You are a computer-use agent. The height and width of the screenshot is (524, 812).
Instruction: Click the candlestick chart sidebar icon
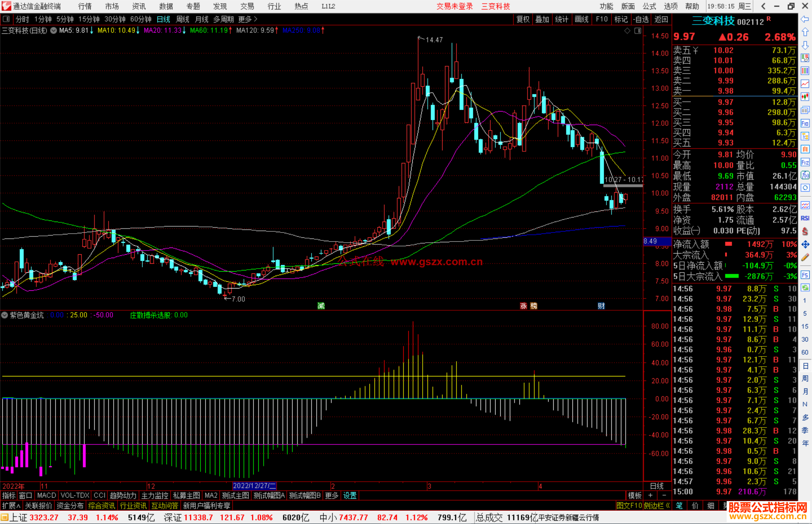(x=805, y=97)
